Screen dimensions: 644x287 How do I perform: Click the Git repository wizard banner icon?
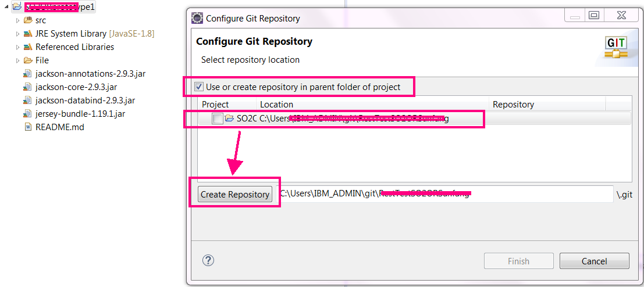[616, 48]
